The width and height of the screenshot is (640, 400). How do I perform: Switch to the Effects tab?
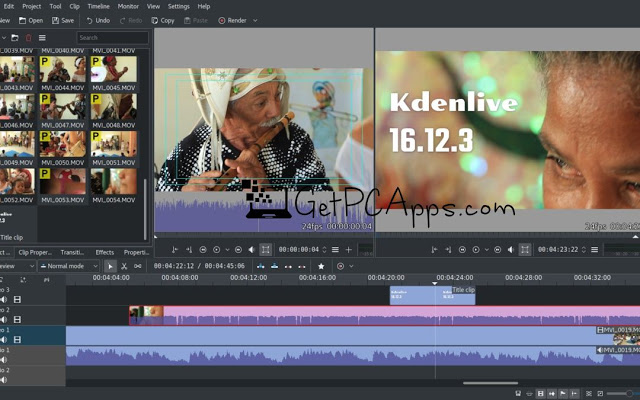pos(105,253)
